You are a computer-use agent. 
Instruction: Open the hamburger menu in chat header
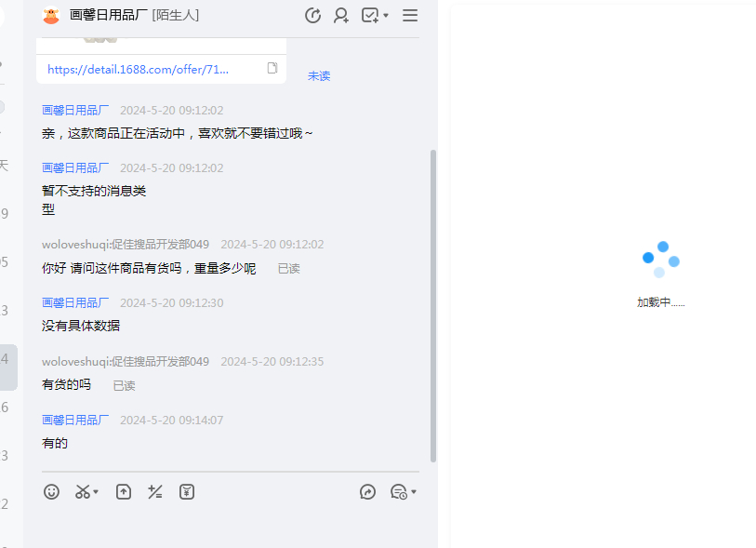410,15
